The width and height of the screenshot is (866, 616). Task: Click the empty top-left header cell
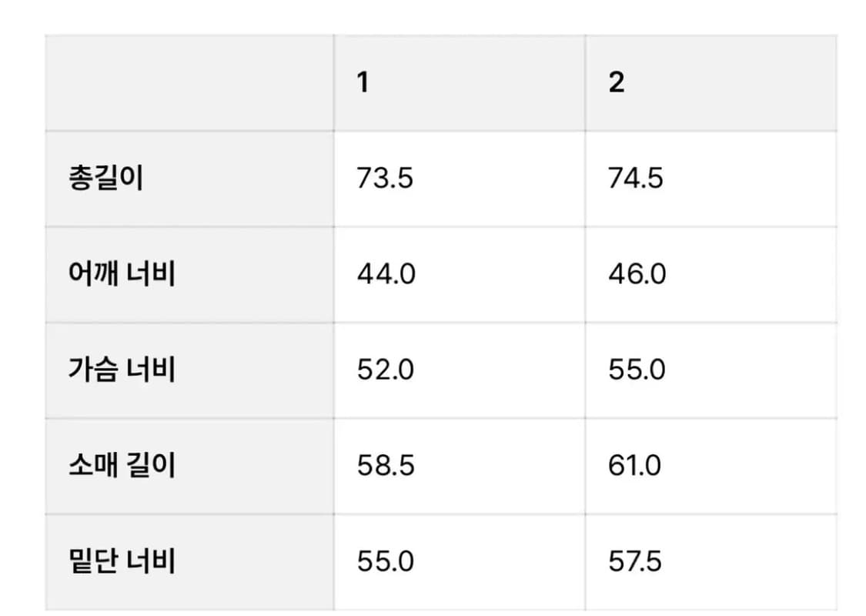(x=189, y=83)
